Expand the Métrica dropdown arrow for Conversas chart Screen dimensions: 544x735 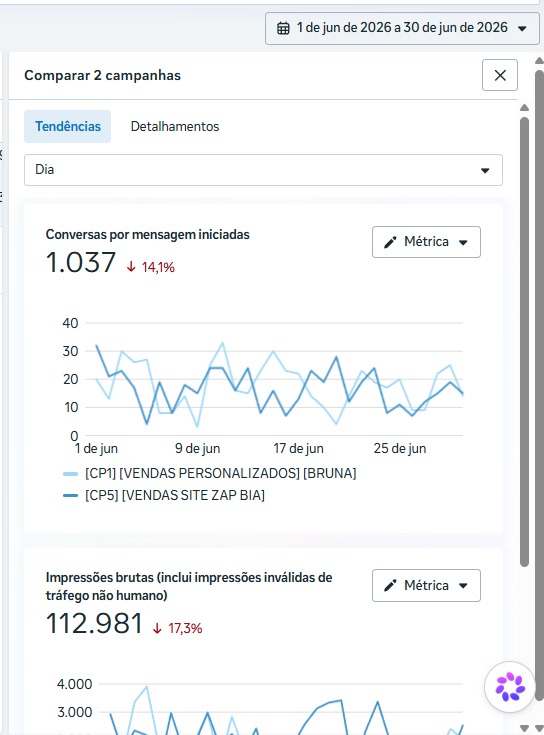click(463, 242)
